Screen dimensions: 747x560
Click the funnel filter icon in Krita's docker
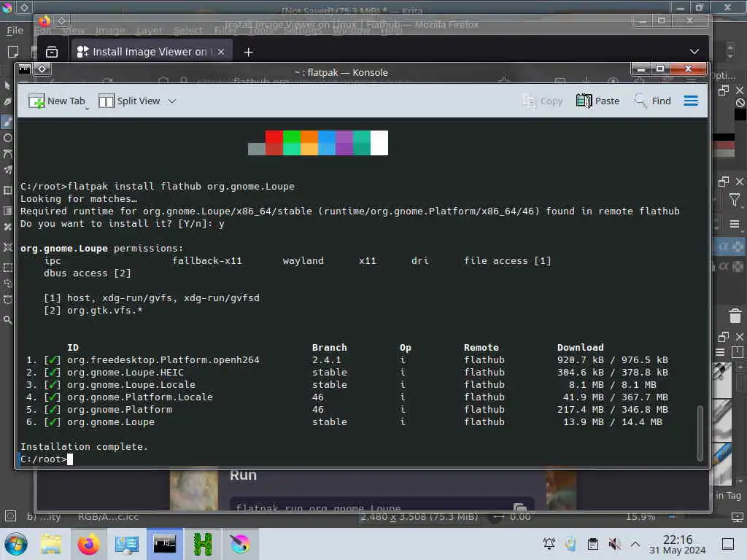click(x=735, y=200)
